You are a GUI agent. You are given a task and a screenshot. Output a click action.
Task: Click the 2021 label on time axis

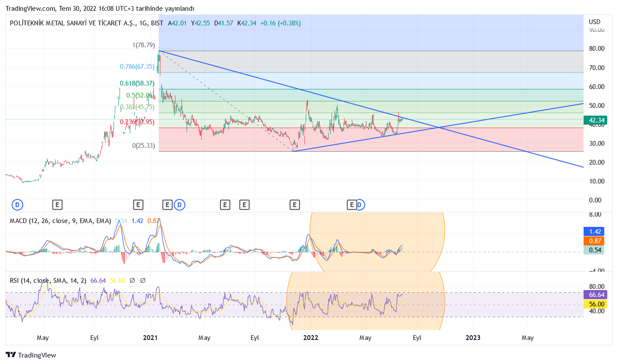click(151, 338)
